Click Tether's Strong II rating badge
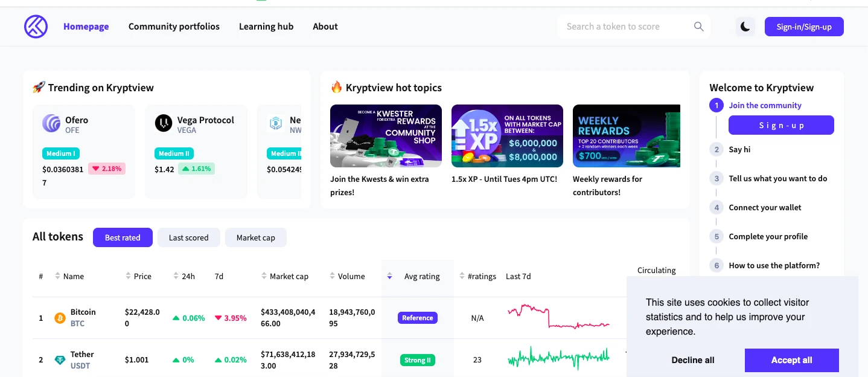868x377 pixels. [418, 360]
